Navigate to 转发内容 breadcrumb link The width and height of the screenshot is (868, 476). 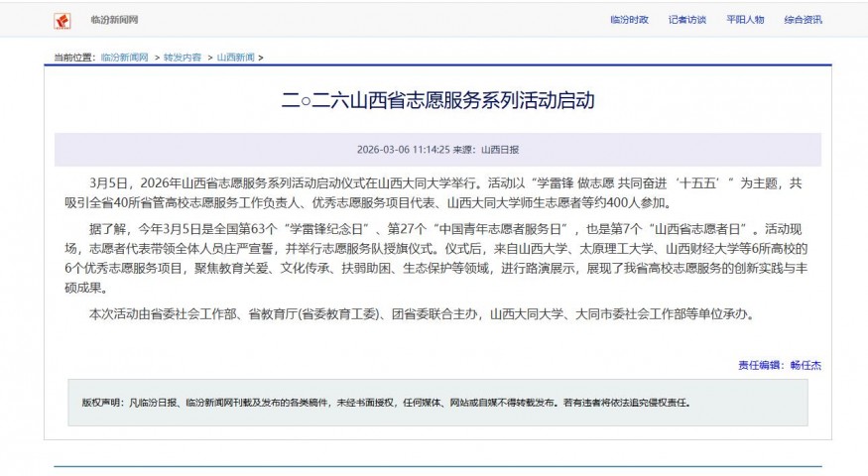click(x=182, y=58)
